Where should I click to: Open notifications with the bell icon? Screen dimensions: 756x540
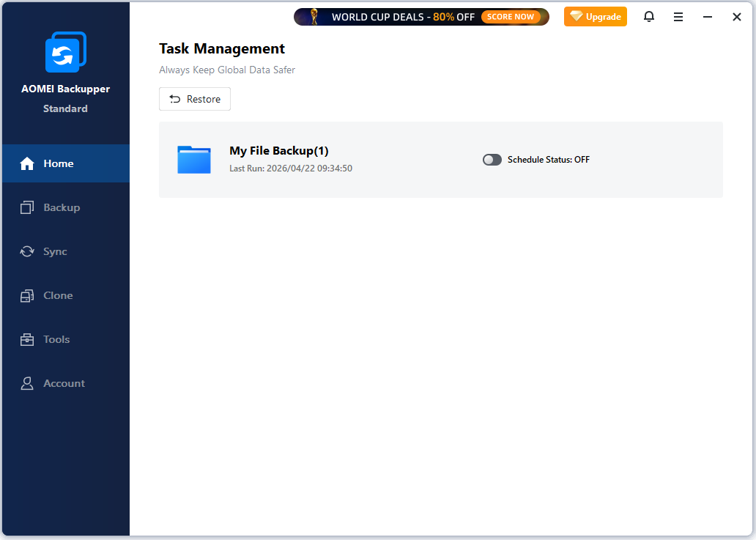coord(649,16)
